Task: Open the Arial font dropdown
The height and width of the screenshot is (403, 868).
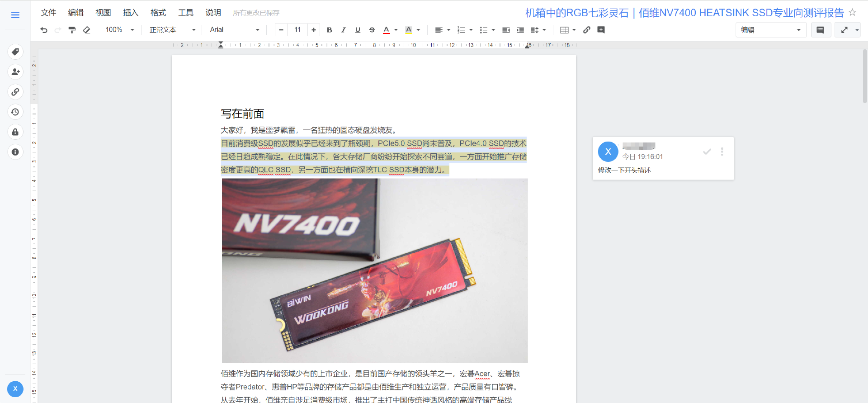Action: pos(235,30)
